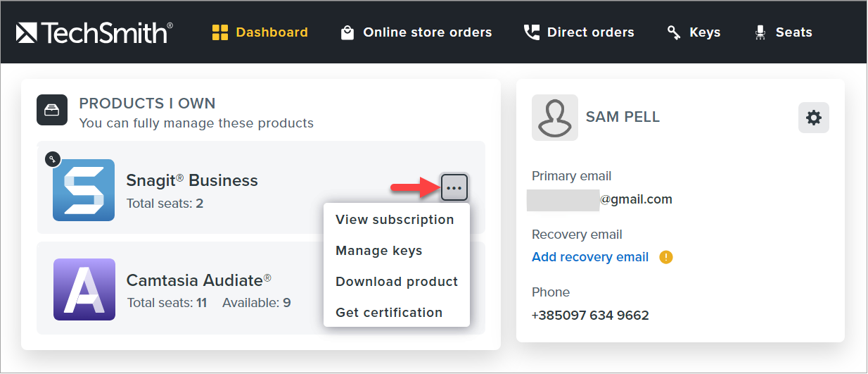The image size is (868, 374).
Task: Click the Snagit Business product name
Action: [x=192, y=180]
